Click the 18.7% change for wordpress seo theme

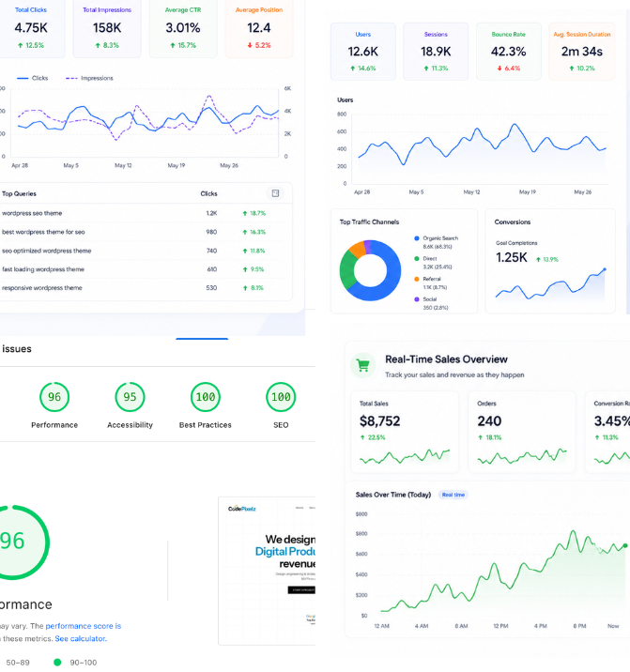click(x=254, y=213)
